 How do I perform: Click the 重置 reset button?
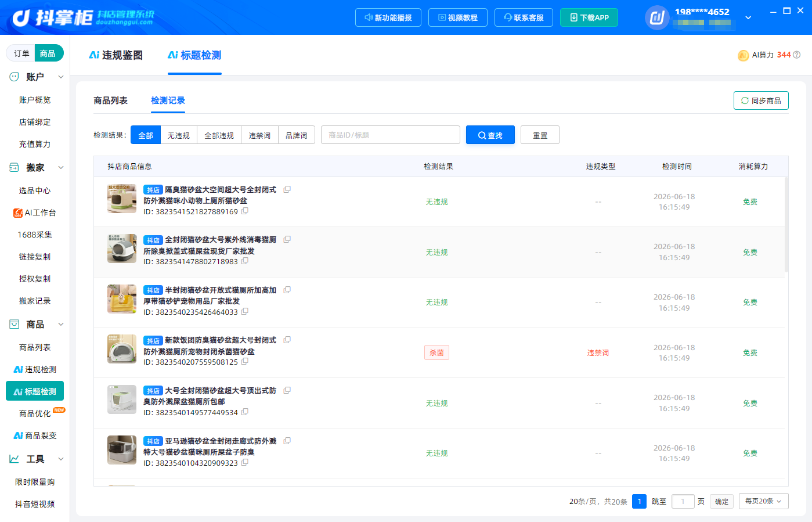coord(540,135)
